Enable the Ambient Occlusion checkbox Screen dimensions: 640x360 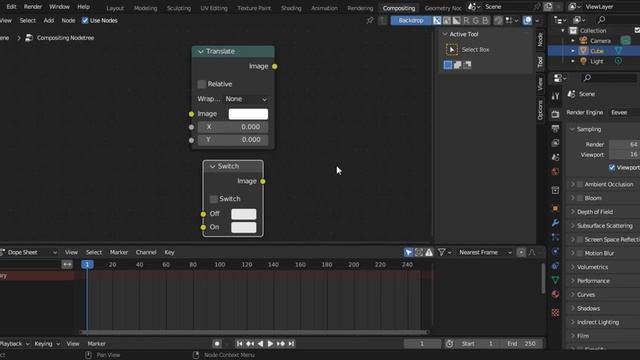click(x=580, y=184)
